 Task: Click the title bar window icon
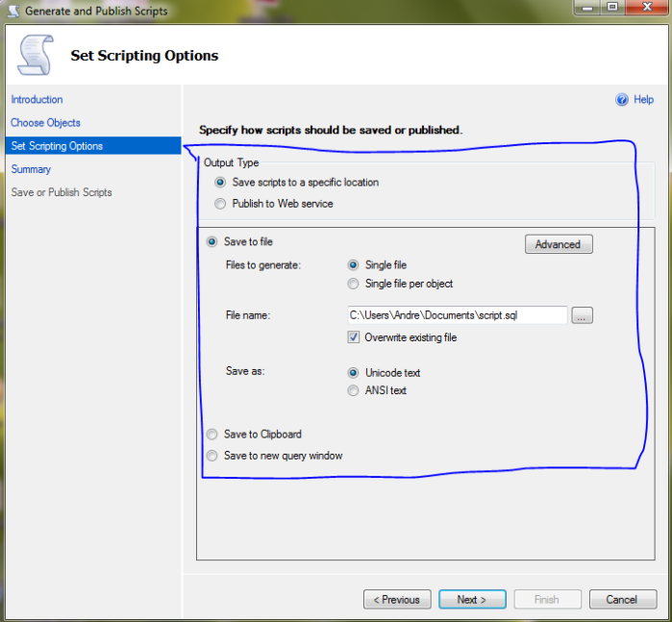(11, 11)
